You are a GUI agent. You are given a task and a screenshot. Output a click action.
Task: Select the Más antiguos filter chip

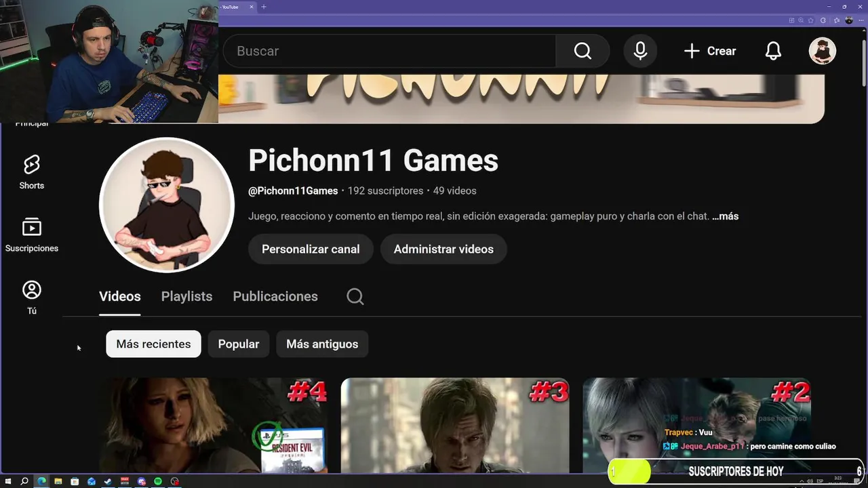322,344
